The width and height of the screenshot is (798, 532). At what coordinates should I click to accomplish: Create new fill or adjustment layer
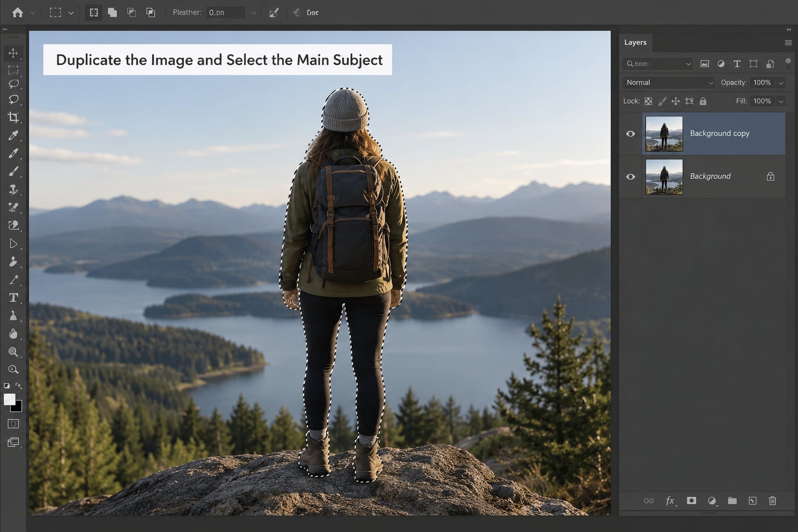[x=712, y=501]
